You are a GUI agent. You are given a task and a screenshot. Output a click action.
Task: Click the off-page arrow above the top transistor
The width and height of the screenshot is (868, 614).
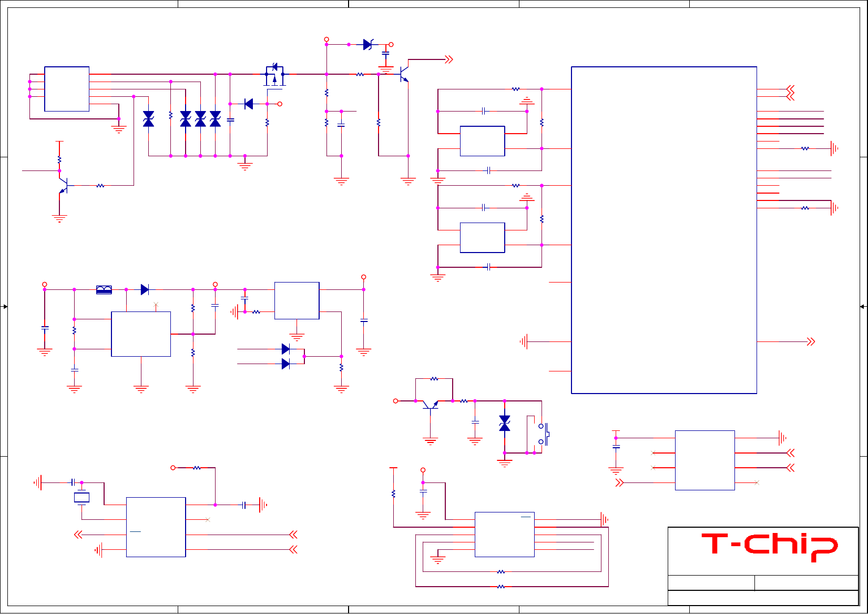(448, 59)
